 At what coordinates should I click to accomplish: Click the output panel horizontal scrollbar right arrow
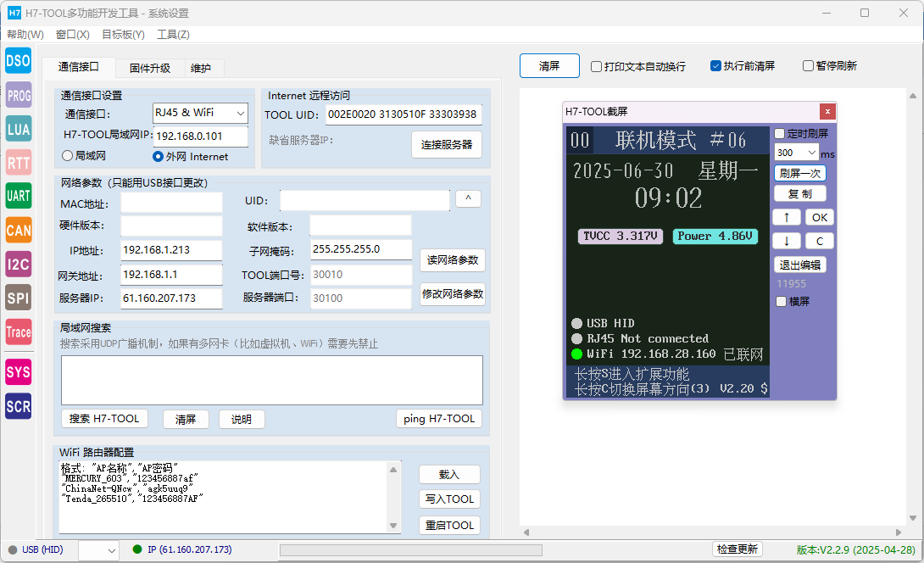click(x=898, y=532)
